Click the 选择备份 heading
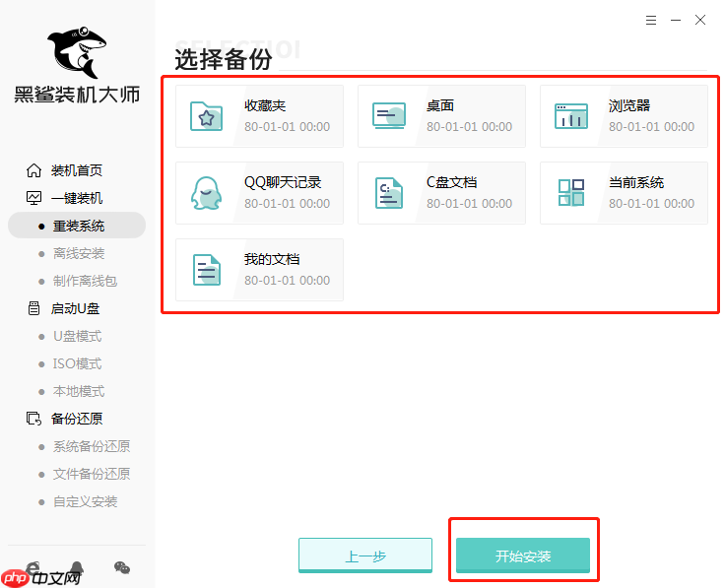Image resolution: width=725 pixels, height=588 pixels. pyautogui.click(x=224, y=60)
